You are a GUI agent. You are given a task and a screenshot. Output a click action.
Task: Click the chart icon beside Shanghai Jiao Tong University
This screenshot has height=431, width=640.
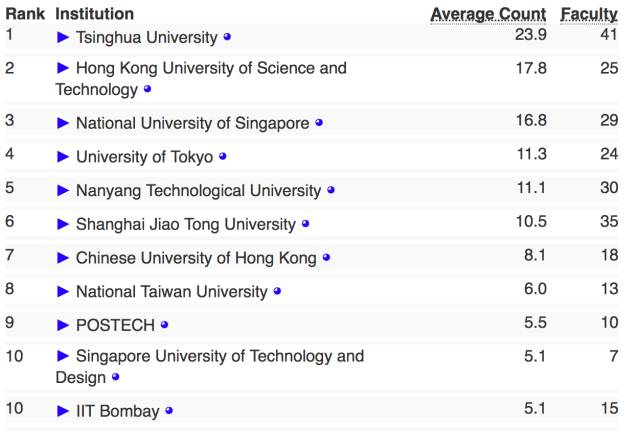click(306, 224)
